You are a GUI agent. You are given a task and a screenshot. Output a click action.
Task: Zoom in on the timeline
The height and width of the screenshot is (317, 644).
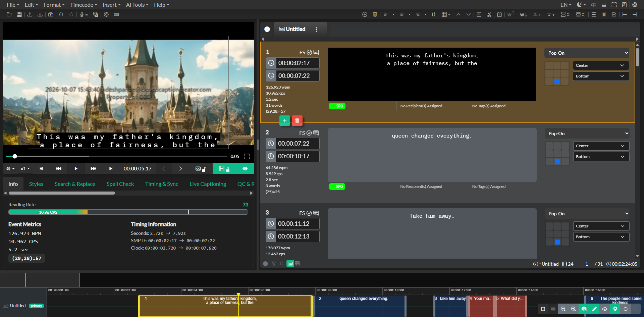574,309
